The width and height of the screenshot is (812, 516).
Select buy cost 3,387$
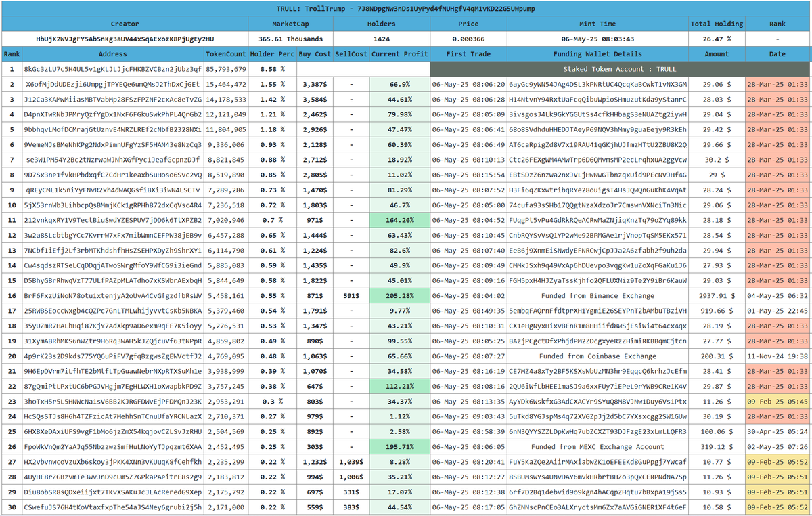click(x=315, y=84)
